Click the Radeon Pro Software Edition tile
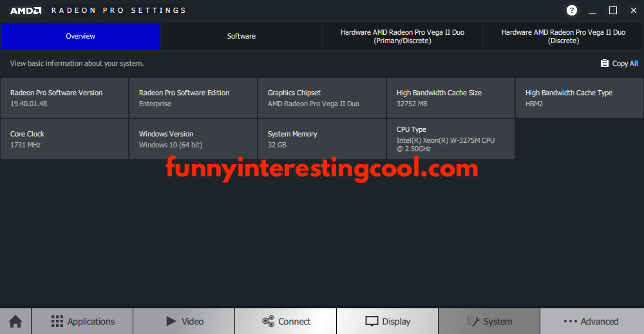This screenshot has width=644, height=334. coord(193,98)
